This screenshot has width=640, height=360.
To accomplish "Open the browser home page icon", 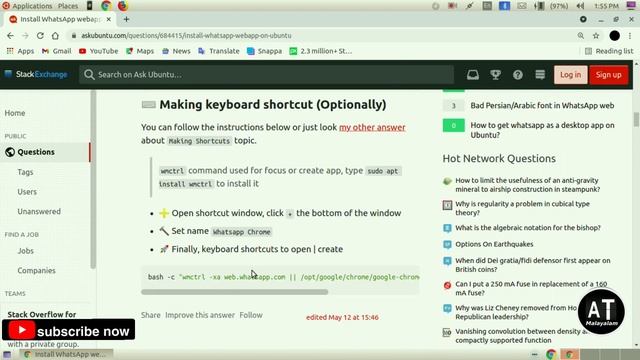I will tap(55, 36).
